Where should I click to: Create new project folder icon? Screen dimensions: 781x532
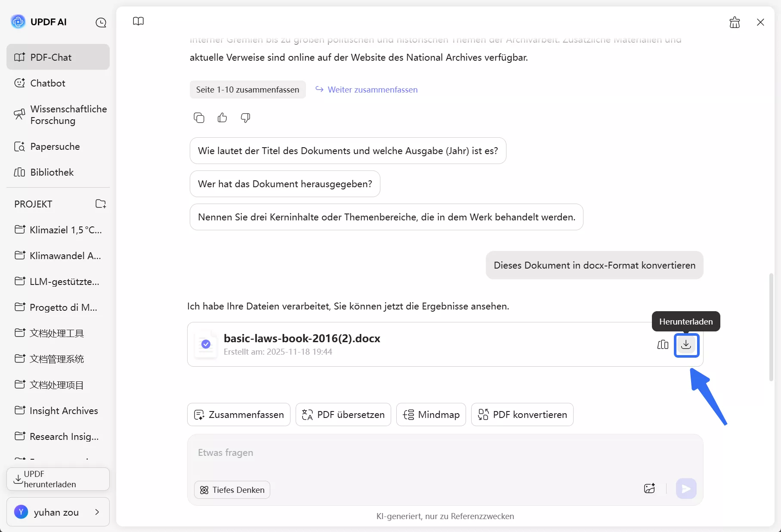coord(101,204)
